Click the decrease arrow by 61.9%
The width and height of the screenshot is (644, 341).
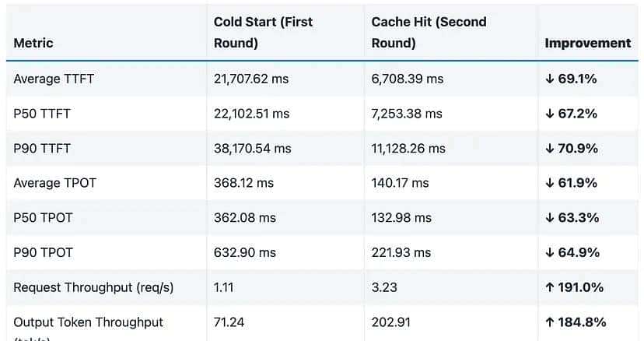550,183
